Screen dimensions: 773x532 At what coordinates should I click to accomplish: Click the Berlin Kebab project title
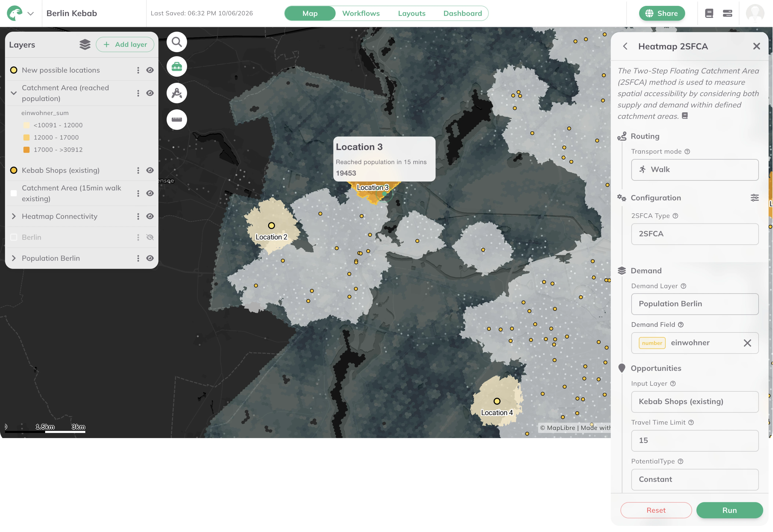click(72, 13)
